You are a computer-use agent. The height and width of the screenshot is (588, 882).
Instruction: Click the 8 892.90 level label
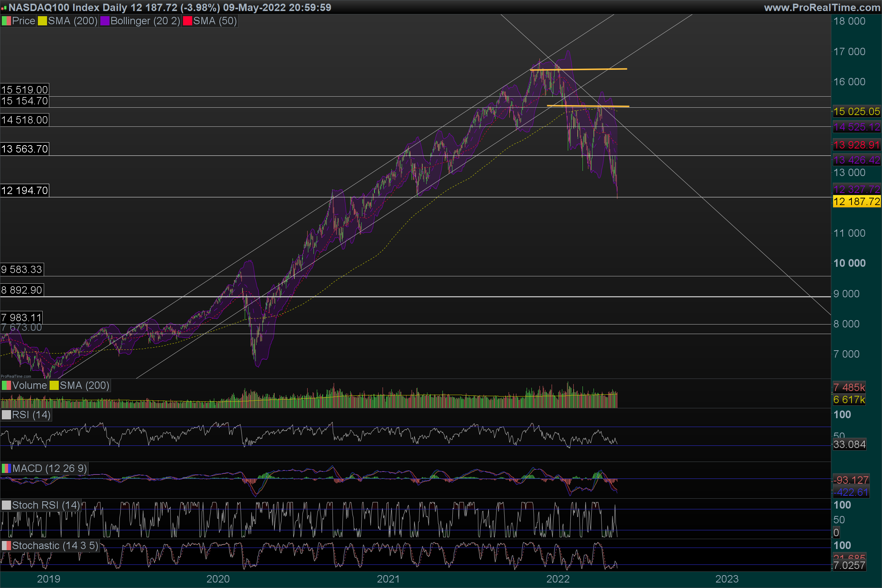point(22,290)
